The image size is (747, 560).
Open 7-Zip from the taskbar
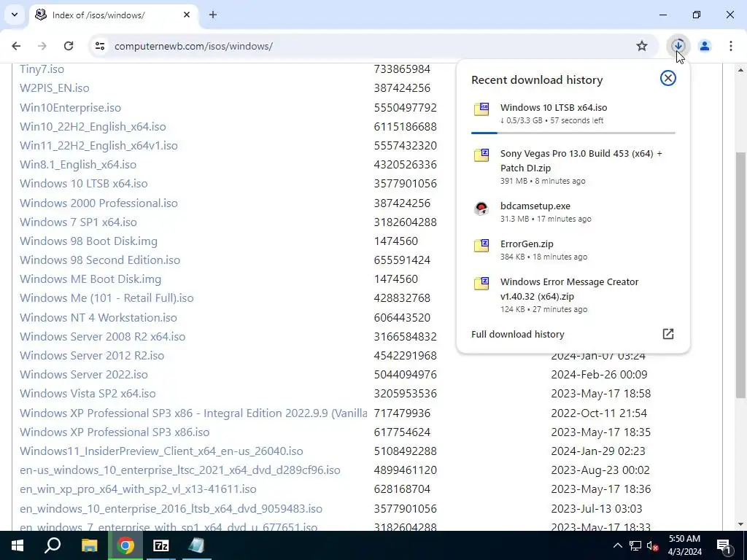pos(160,545)
